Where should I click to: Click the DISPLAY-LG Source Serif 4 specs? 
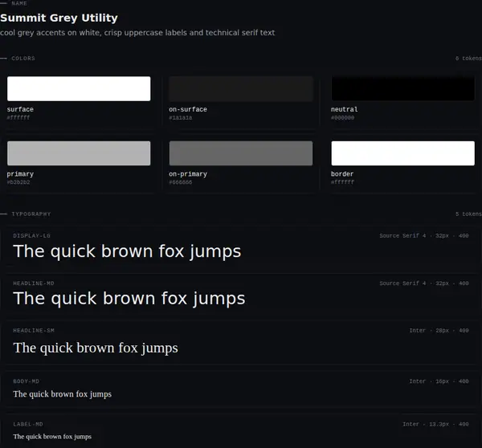(424, 236)
